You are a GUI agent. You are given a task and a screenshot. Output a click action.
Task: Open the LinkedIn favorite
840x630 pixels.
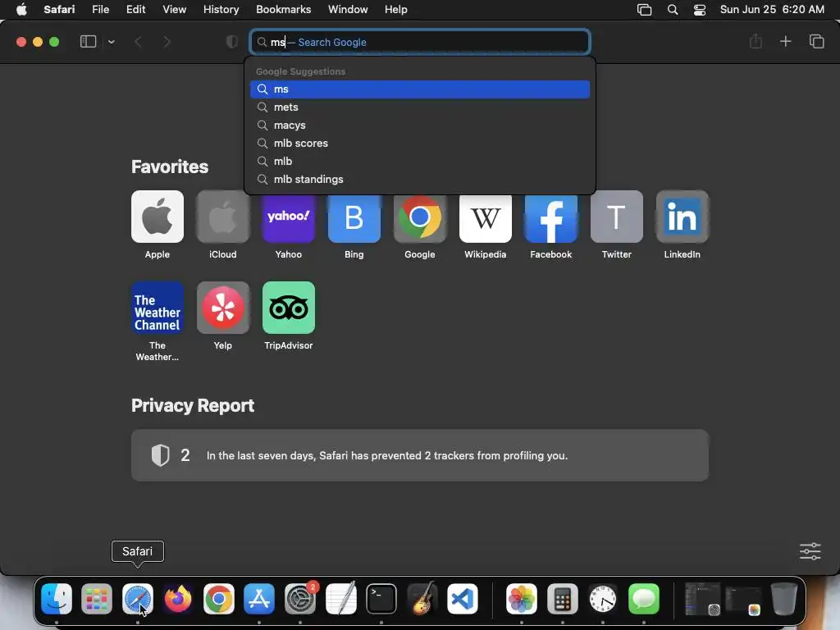[682, 217]
